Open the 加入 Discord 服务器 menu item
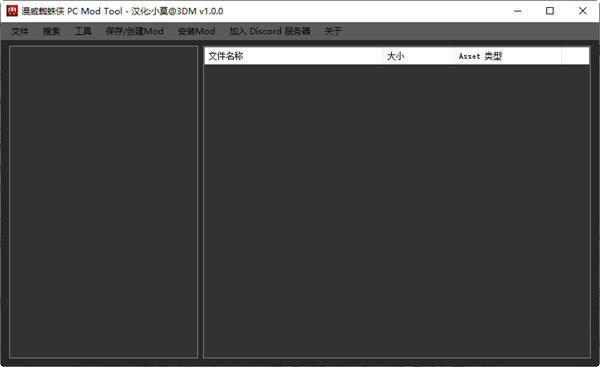600x367 pixels. (270, 31)
